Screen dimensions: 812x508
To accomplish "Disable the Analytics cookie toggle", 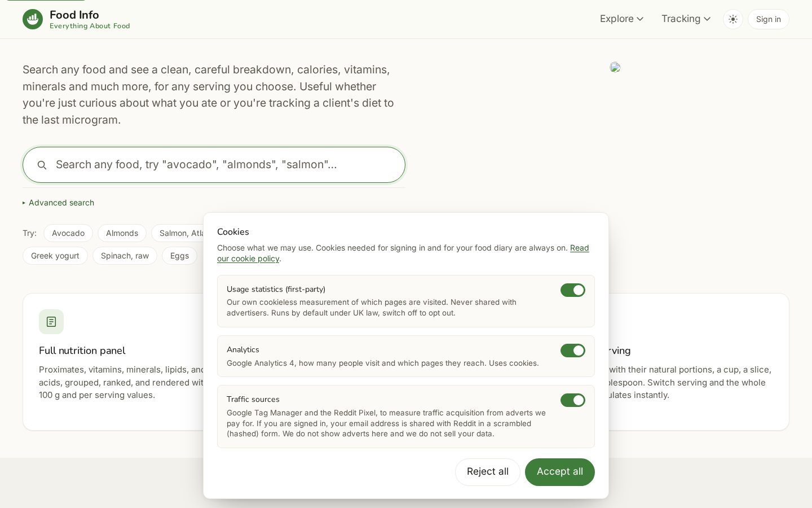I will [573, 351].
